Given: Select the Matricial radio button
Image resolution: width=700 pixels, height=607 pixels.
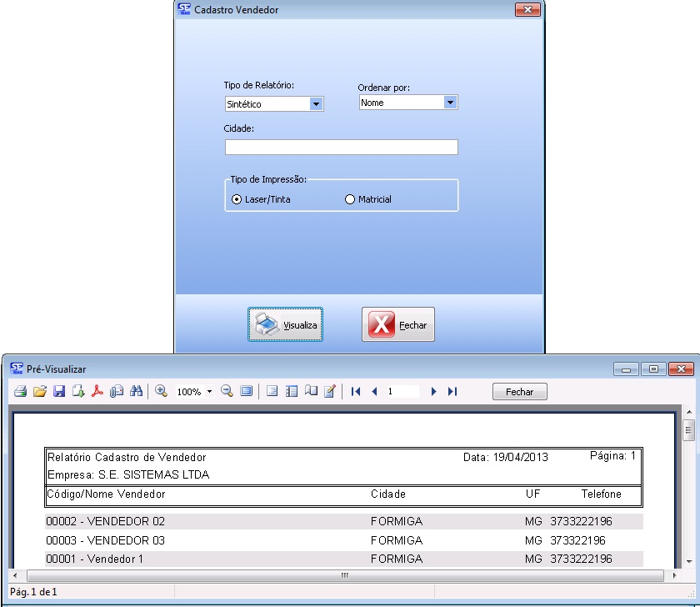Looking at the screenshot, I should (350, 199).
